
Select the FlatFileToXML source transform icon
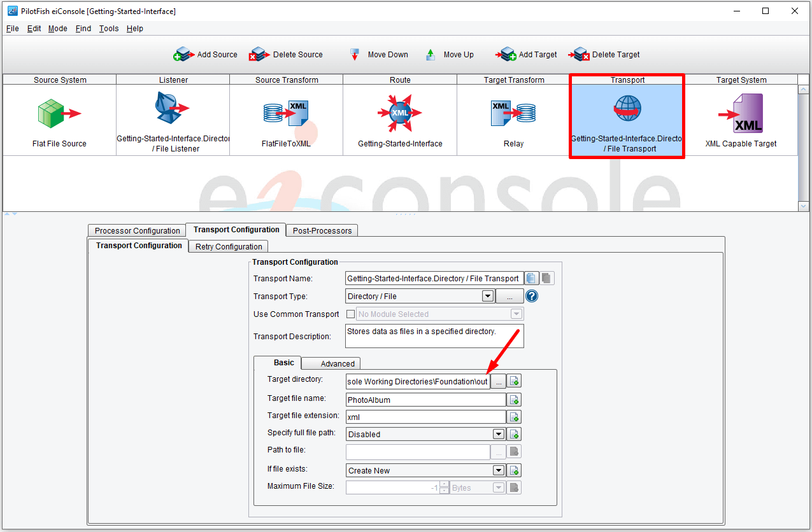286,113
